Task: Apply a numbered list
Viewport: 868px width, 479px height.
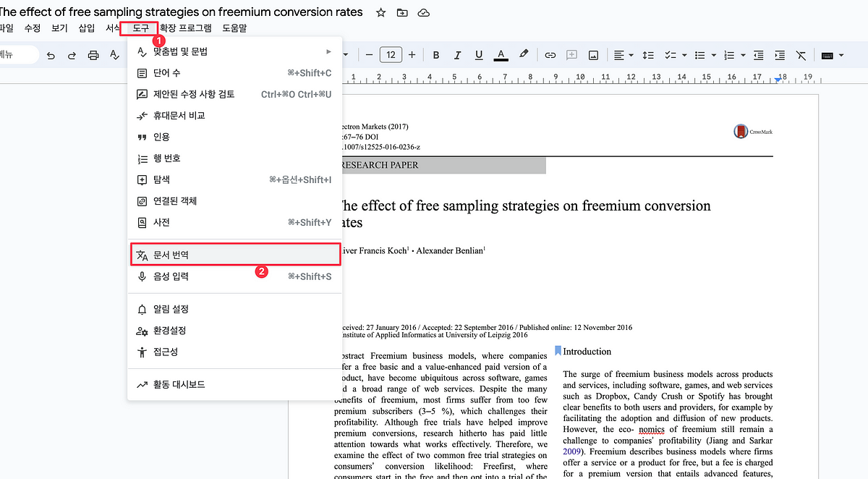Action: 730,55
